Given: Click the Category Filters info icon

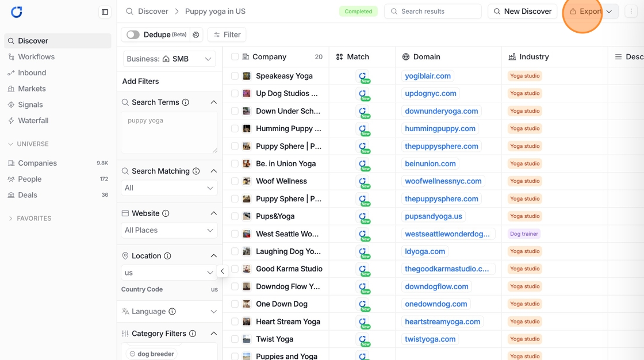Looking at the screenshot, I should (193, 334).
